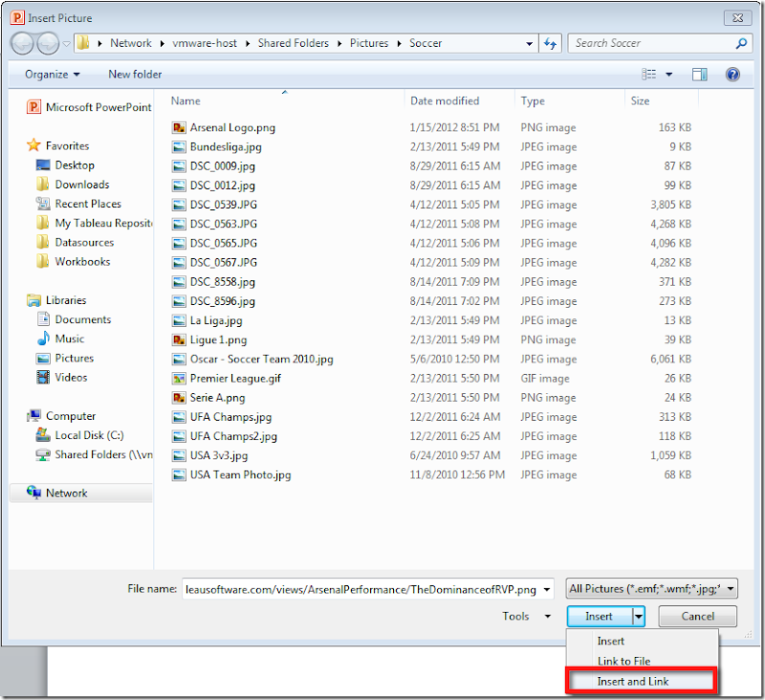Click the Desktop icon in Favorites
This screenshot has height=700, width=765.
point(43,164)
